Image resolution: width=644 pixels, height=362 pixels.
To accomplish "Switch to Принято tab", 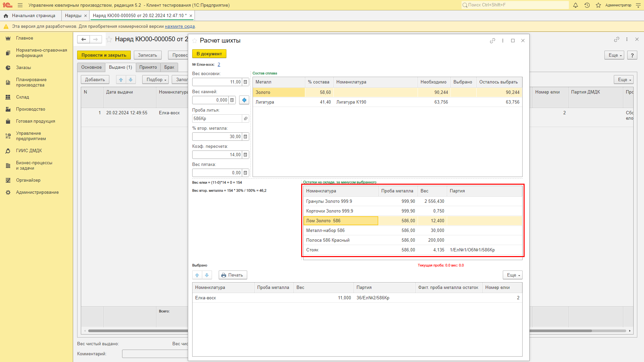I will (148, 67).
